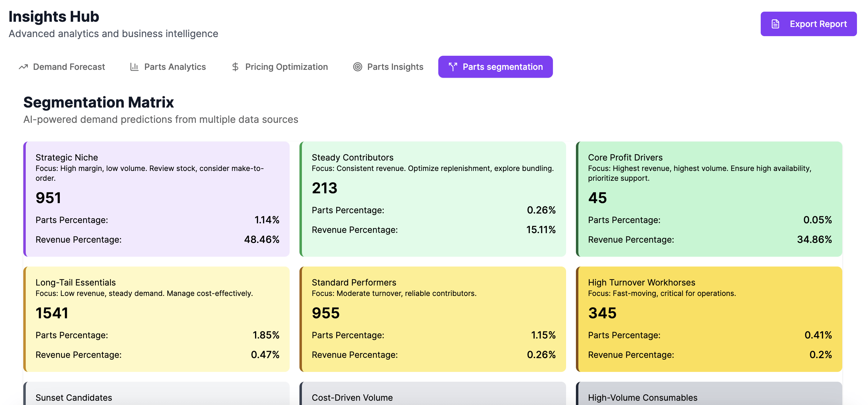Click the 0.47% revenue value in Long-Tail Essentials

pyautogui.click(x=265, y=355)
